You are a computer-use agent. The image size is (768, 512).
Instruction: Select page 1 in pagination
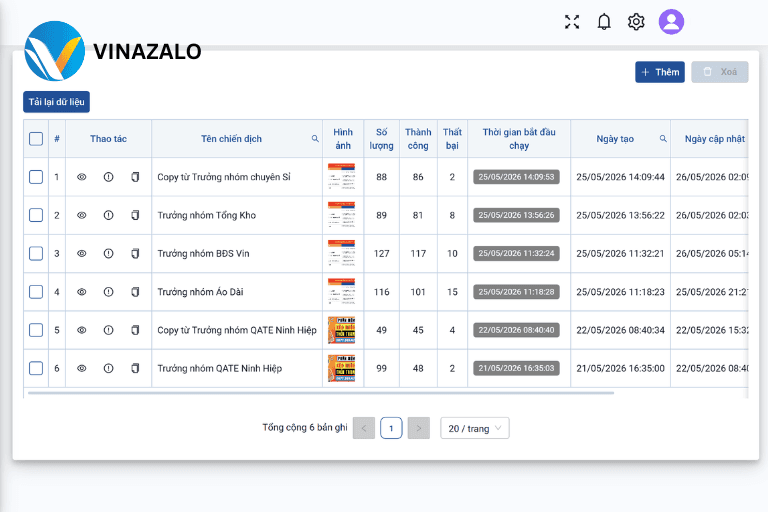[x=391, y=428]
